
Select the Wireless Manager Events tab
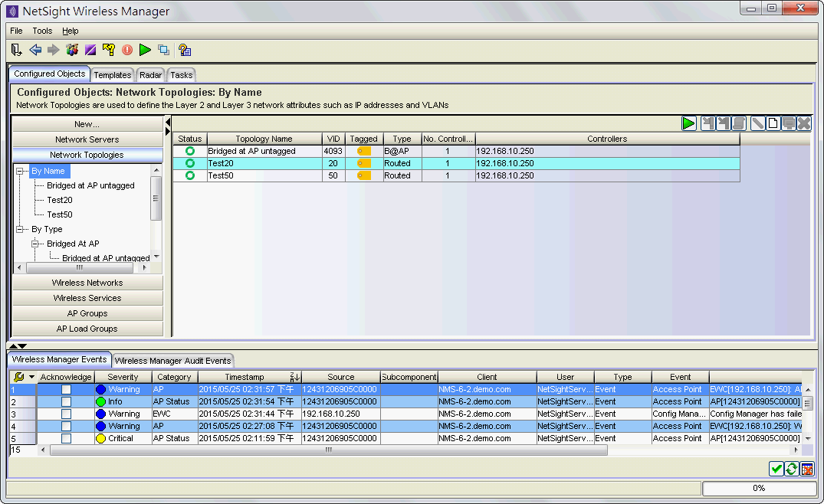(59, 360)
